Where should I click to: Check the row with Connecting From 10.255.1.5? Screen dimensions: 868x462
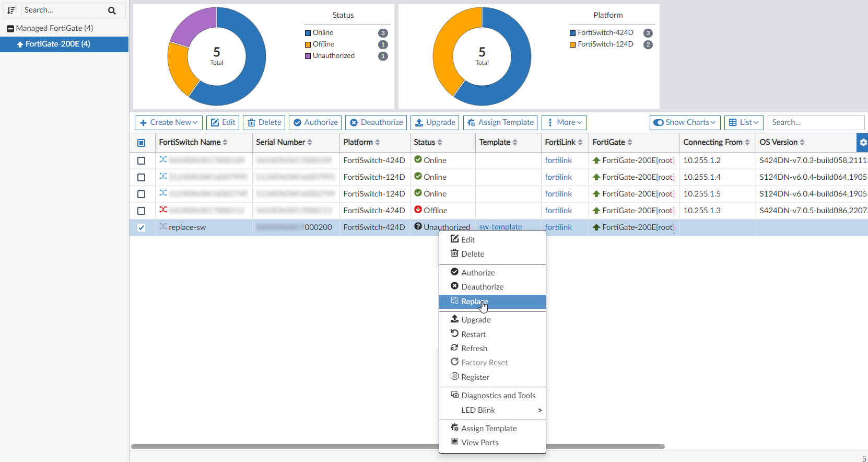[x=142, y=194]
